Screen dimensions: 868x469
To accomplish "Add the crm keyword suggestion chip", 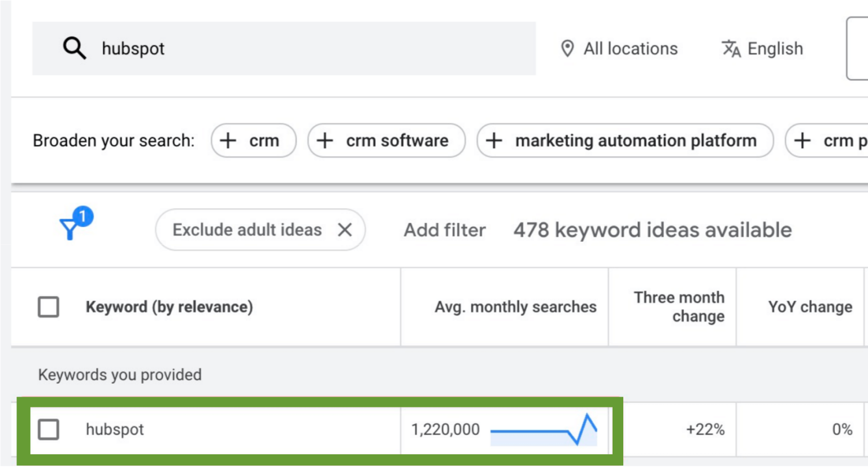I will (253, 141).
